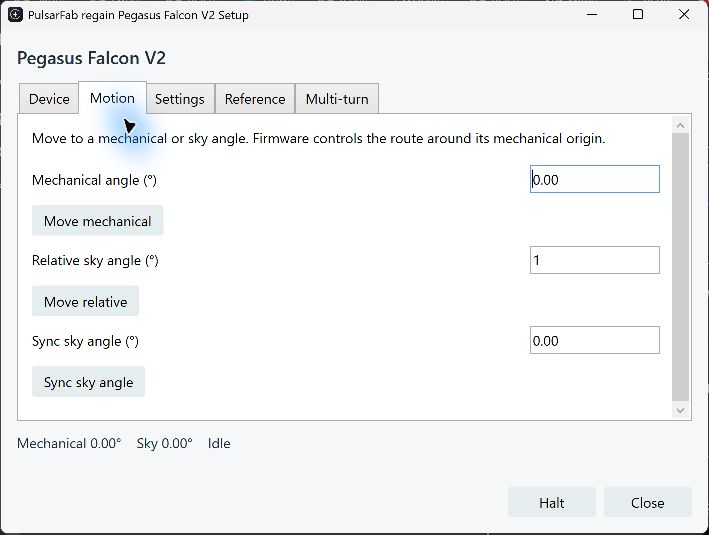This screenshot has width=709, height=535.
Task: Maximize the Setup window
Action: [x=638, y=14]
